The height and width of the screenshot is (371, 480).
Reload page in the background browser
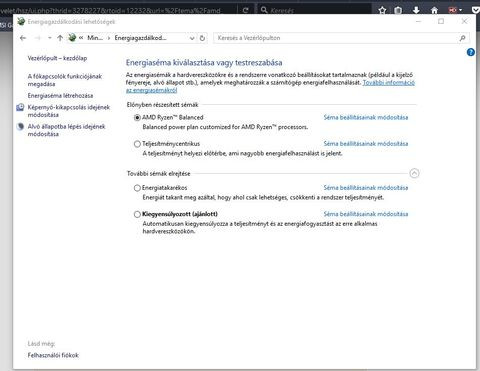click(246, 10)
